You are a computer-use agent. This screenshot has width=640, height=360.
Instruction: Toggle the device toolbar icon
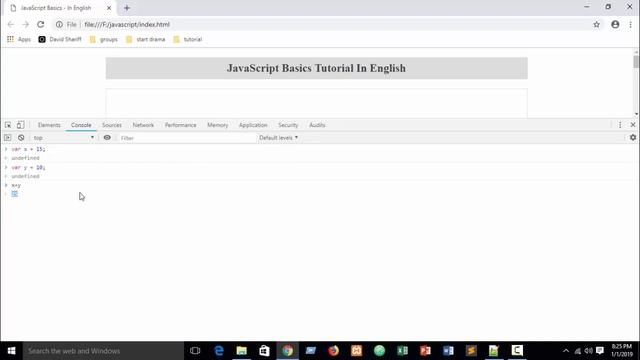click(20, 125)
